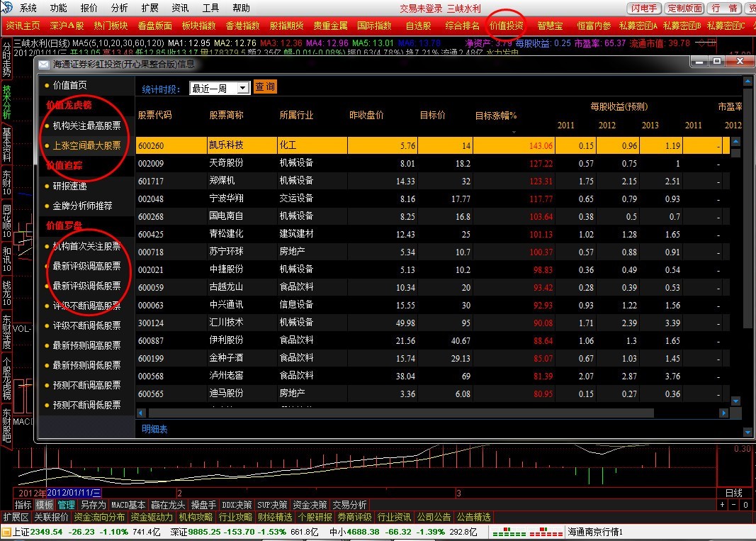The height and width of the screenshot is (541, 756).
Task: Click the chart zoom minus button
Action: coord(734,505)
